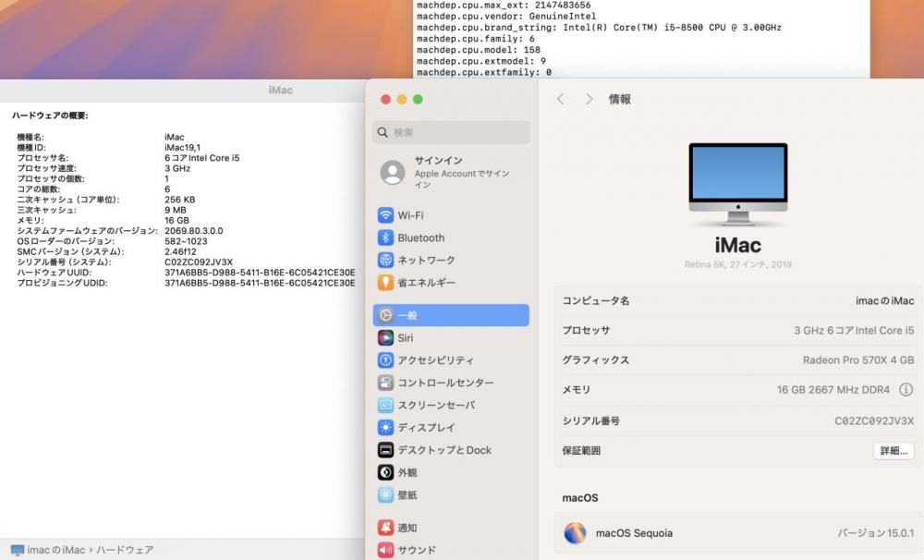This screenshot has width=924, height=560.
Task: Open the 通知 bell icon
Action: 385,528
